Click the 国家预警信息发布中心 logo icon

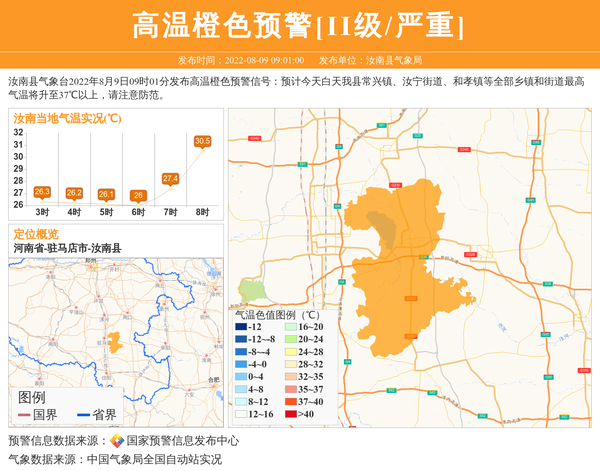coord(117,440)
